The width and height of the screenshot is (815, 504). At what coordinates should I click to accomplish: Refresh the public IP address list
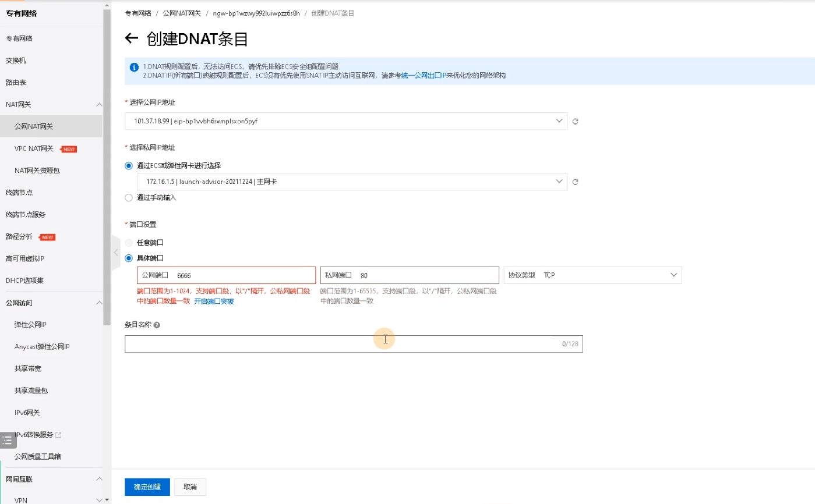(x=575, y=122)
